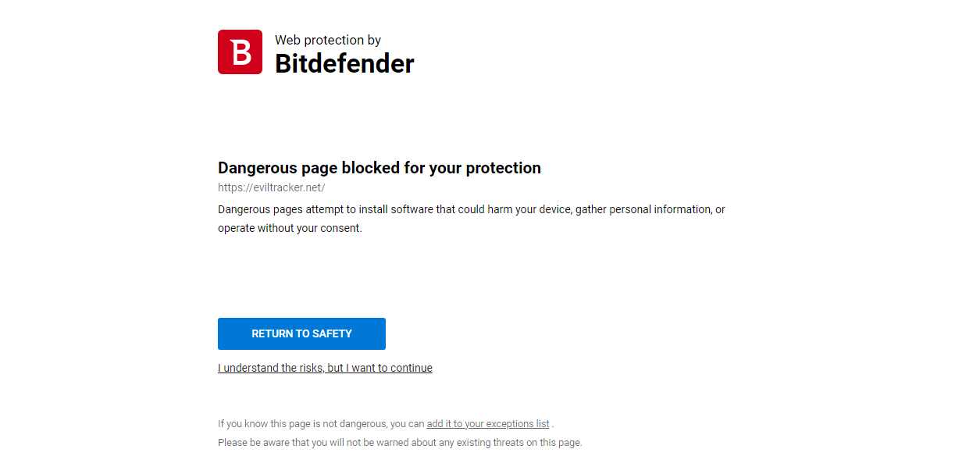Click the 'Please be aware' warning footer line
This screenshot has width=980, height=467.
tap(400, 443)
